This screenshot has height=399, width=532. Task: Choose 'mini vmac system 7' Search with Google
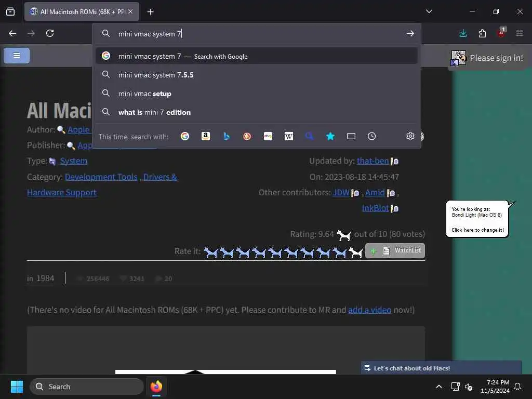(x=257, y=56)
